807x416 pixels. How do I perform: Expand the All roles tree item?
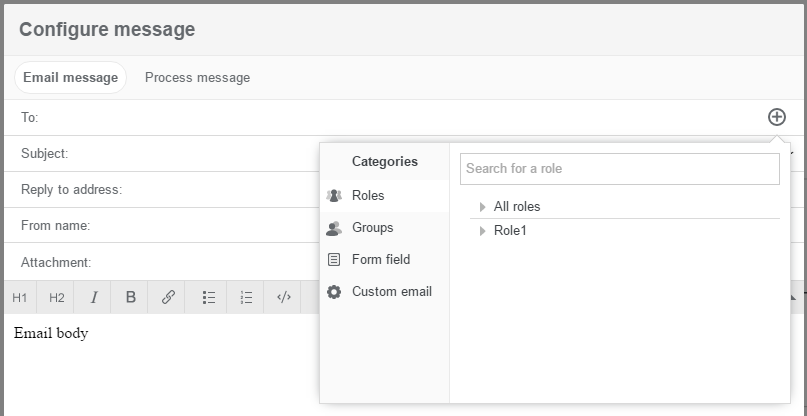[x=483, y=207]
